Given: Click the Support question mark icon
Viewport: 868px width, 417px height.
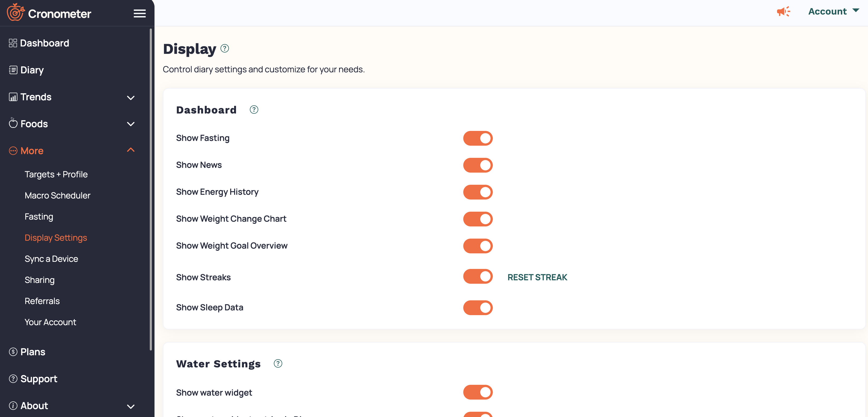Looking at the screenshot, I should point(13,378).
